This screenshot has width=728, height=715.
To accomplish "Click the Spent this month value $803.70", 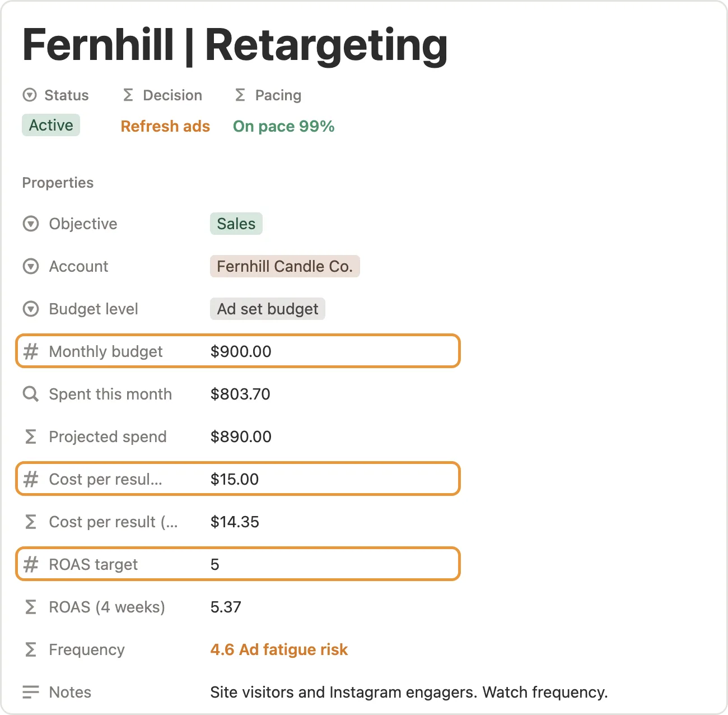I will click(x=240, y=394).
